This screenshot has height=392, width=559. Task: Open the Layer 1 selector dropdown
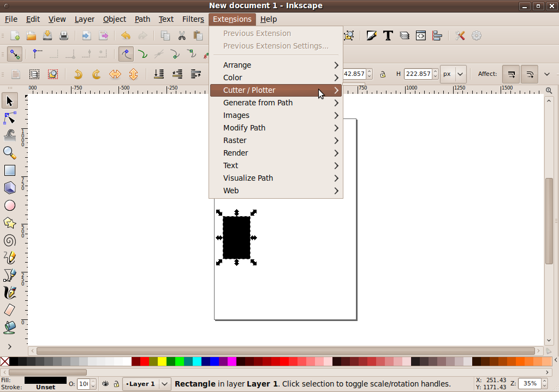coord(146,384)
